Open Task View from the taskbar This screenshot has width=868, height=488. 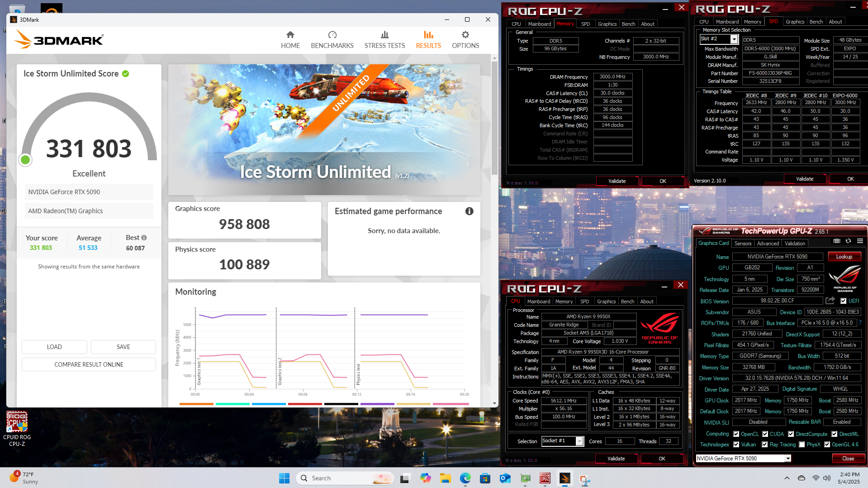pos(405,478)
